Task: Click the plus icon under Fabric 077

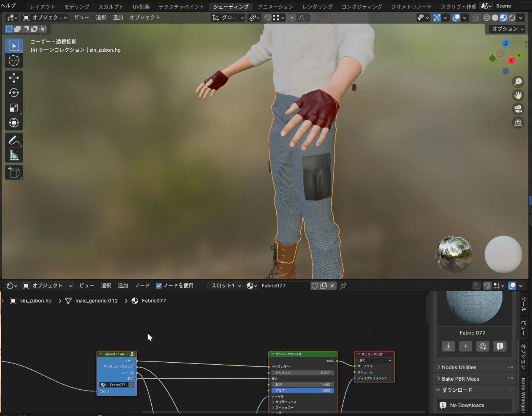Action: click(x=466, y=346)
